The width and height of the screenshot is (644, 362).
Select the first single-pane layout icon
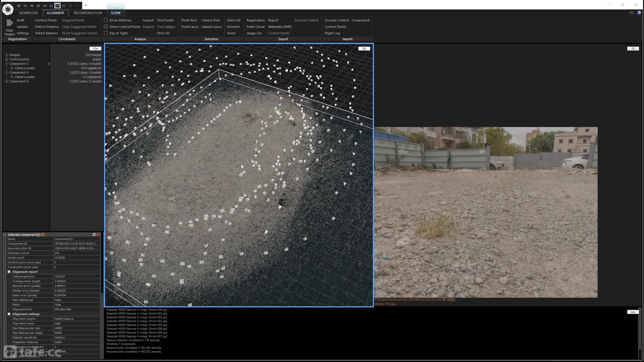(19, 6)
